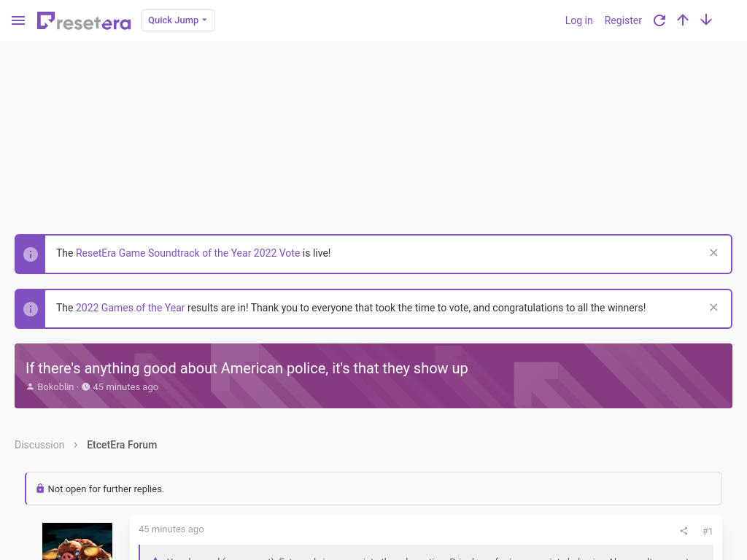
Task: Open the Log in page
Action: [578, 20]
